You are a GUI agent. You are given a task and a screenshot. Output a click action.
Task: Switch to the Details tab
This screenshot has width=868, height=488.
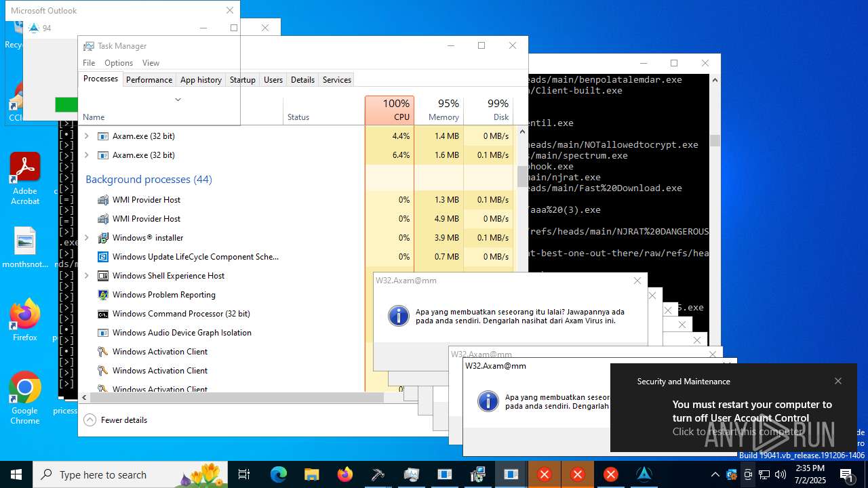point(302,79)
